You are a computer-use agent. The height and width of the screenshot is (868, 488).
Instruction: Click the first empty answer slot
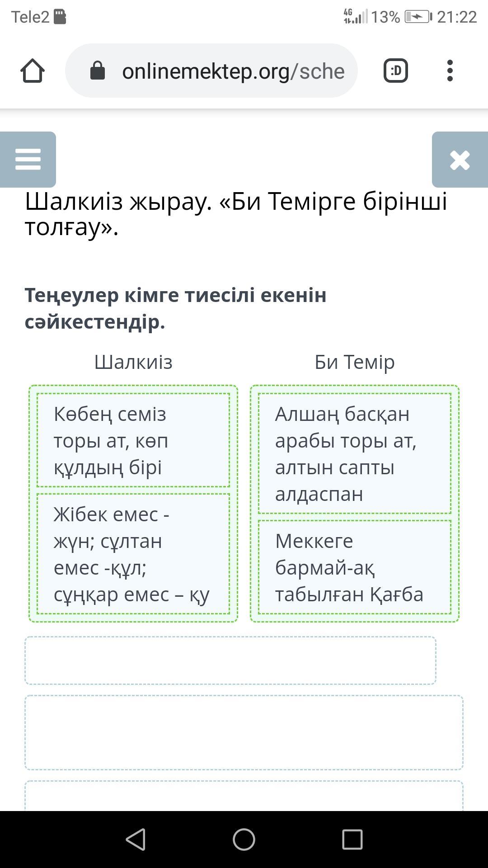coord(230,660)
